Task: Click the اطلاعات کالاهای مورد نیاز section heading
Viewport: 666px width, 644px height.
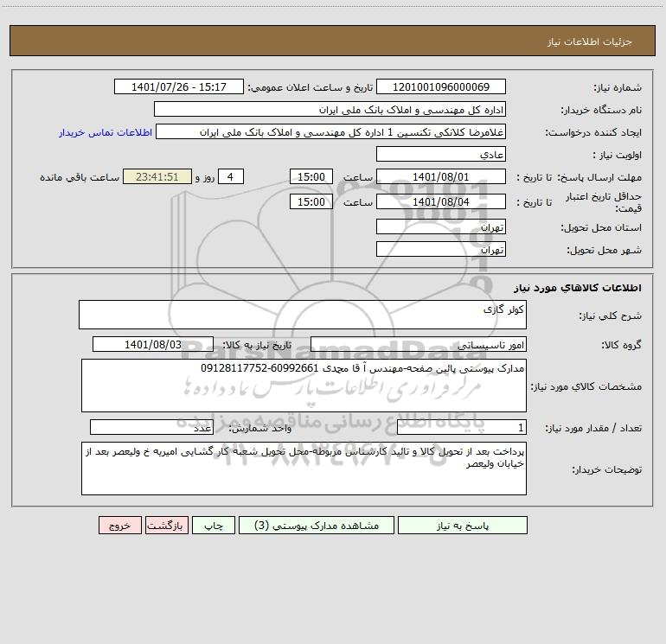Action: (577, 288)
